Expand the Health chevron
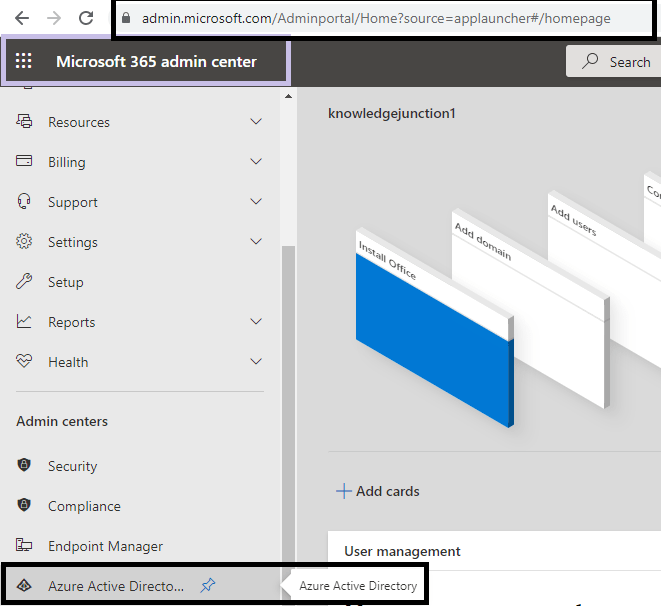The image size is (661, 606). (256, 362)
